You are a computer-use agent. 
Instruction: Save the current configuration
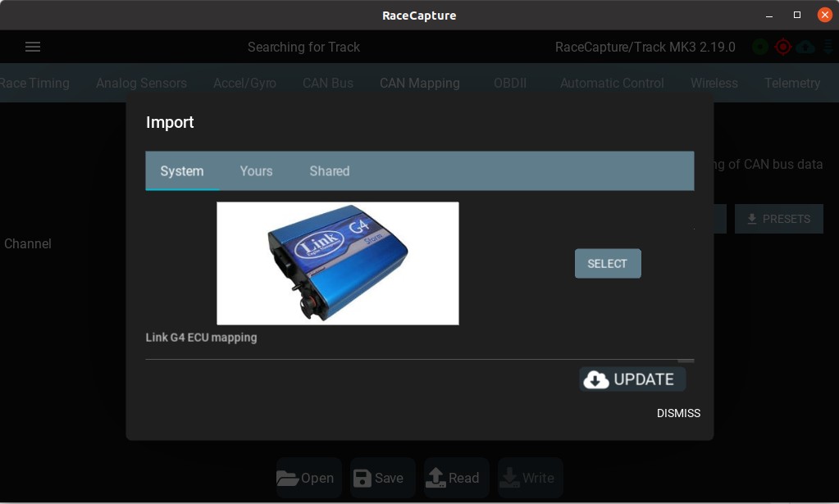[x=382, y=478]
